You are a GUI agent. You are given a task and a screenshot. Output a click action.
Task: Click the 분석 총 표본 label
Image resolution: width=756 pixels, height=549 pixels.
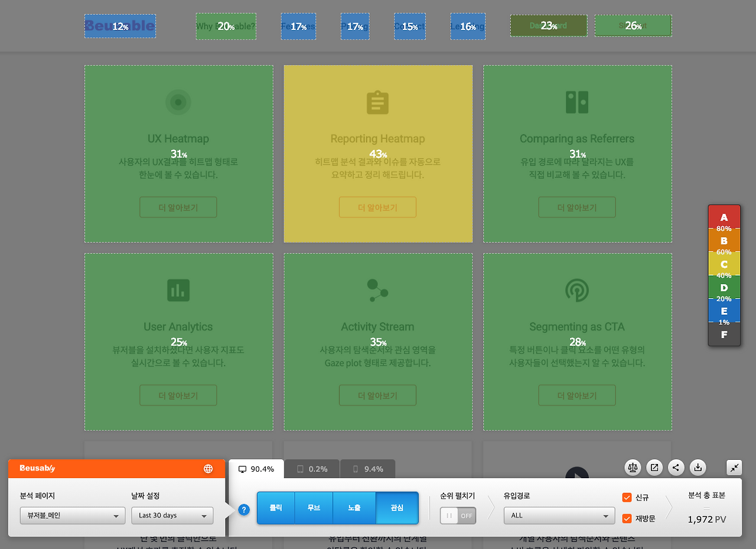tap(706, 495)
